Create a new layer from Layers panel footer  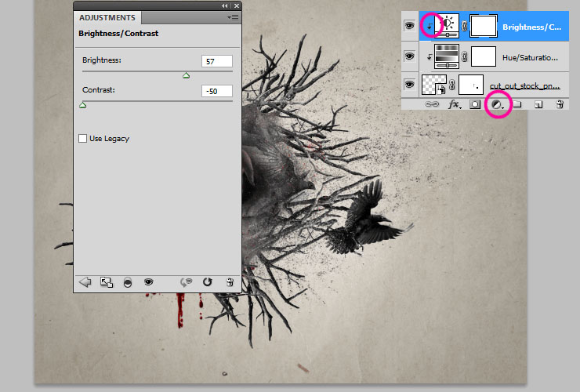538,103
